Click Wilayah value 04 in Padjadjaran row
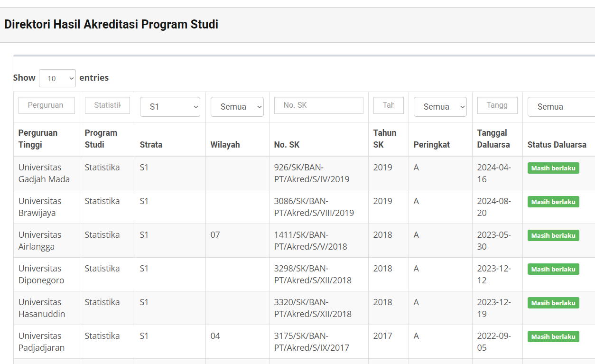 [215, 336]
